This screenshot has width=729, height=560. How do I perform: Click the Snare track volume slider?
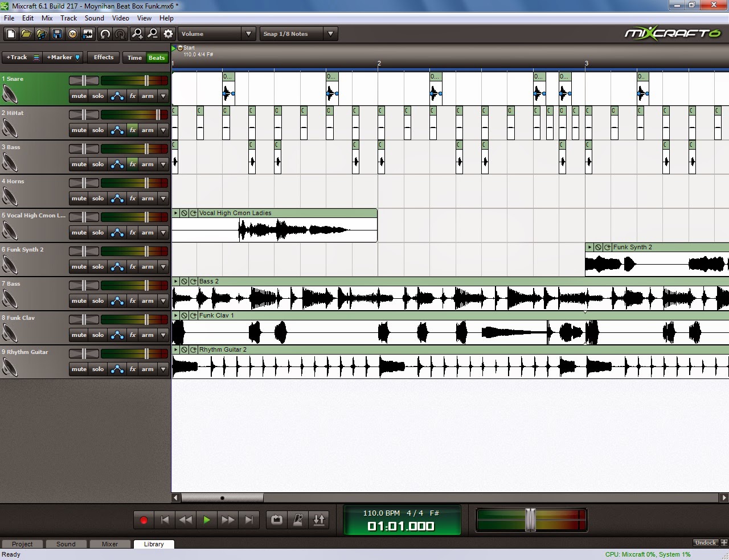tap(146, 81)
